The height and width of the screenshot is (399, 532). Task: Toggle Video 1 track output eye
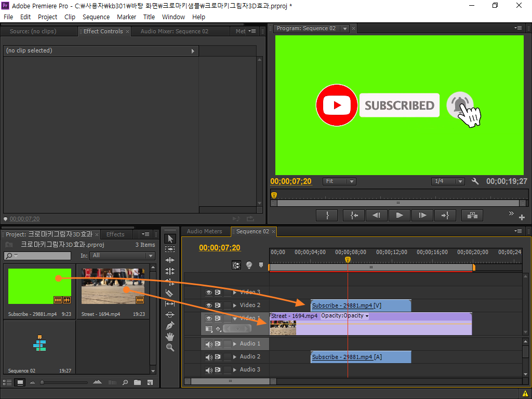[209, 318]
